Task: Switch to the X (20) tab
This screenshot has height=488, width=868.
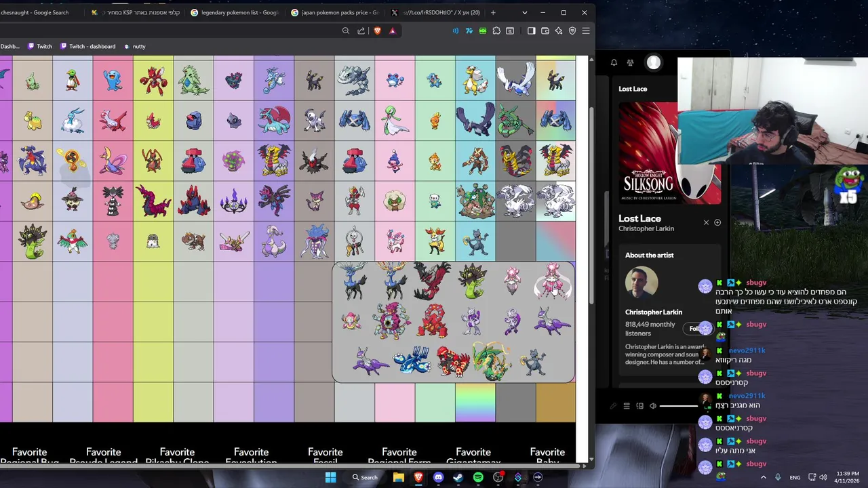Action: click(435, 12)
